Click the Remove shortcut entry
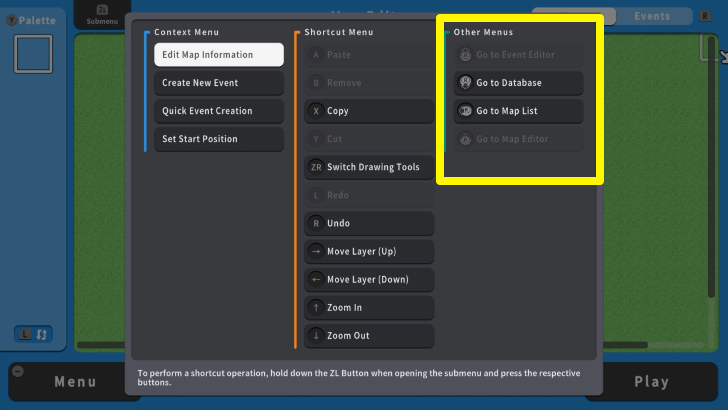 pos(369,83)
